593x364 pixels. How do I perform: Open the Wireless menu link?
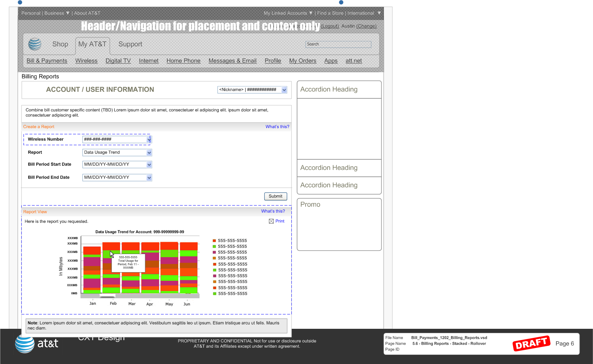point(86,61)
